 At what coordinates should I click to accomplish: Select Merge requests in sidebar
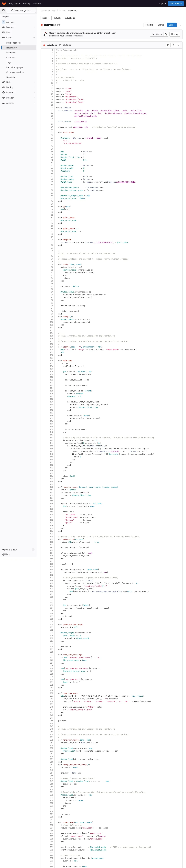(x=19, y=43)
